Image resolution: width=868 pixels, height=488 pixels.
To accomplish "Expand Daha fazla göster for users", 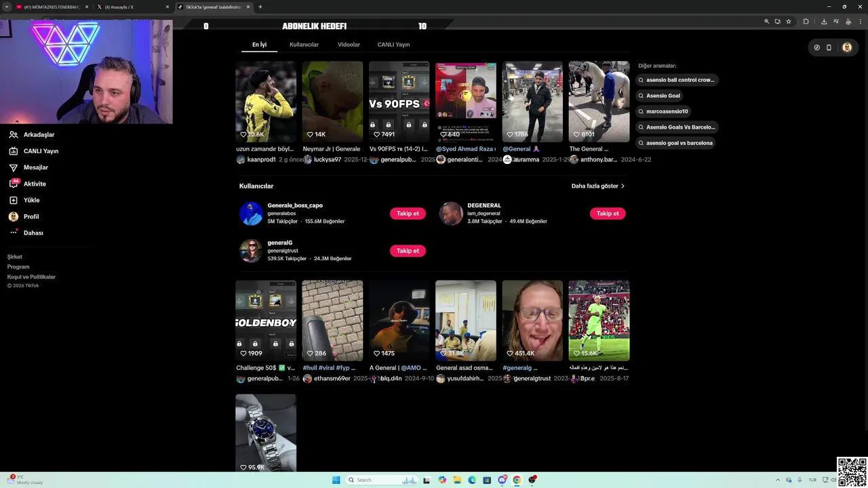I will [598, 186].
